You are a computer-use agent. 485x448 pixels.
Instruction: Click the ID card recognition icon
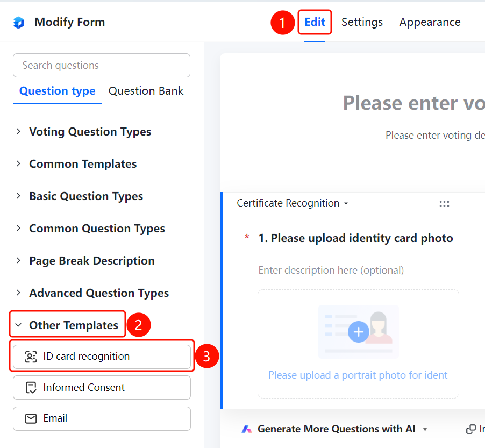coord(31,357)
